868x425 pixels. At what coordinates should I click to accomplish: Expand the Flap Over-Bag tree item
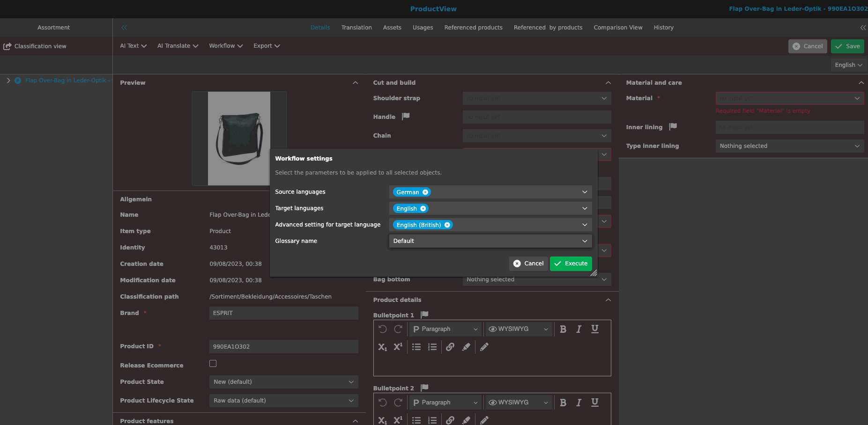[x=8, y=81]
